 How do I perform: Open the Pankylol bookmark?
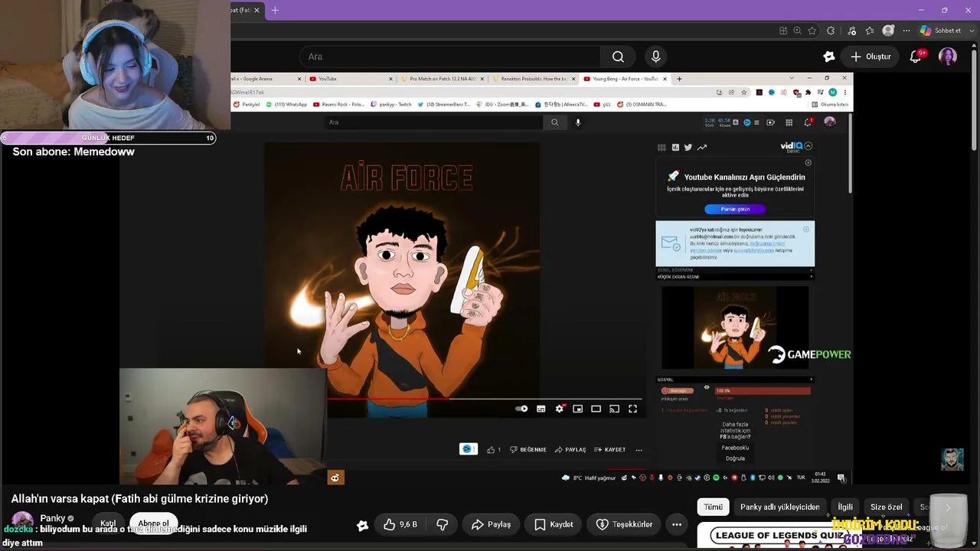point(247,104)
